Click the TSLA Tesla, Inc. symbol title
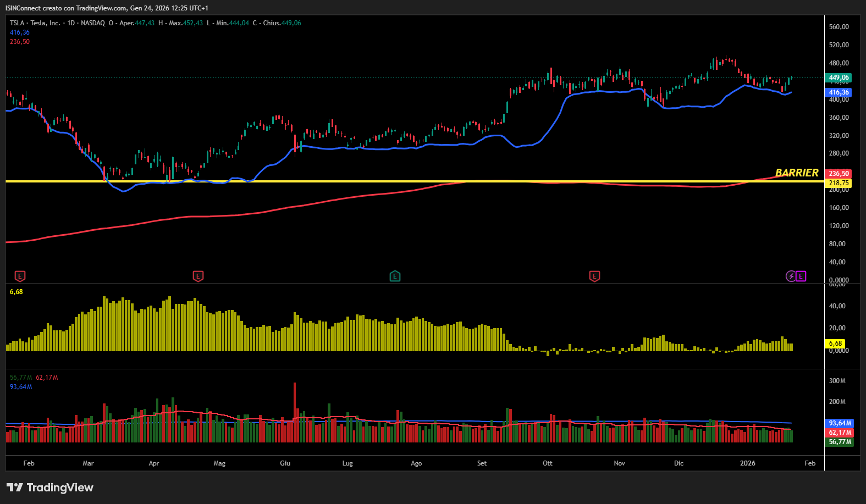This screenshot has width=866, height=504. coord(35,23)
